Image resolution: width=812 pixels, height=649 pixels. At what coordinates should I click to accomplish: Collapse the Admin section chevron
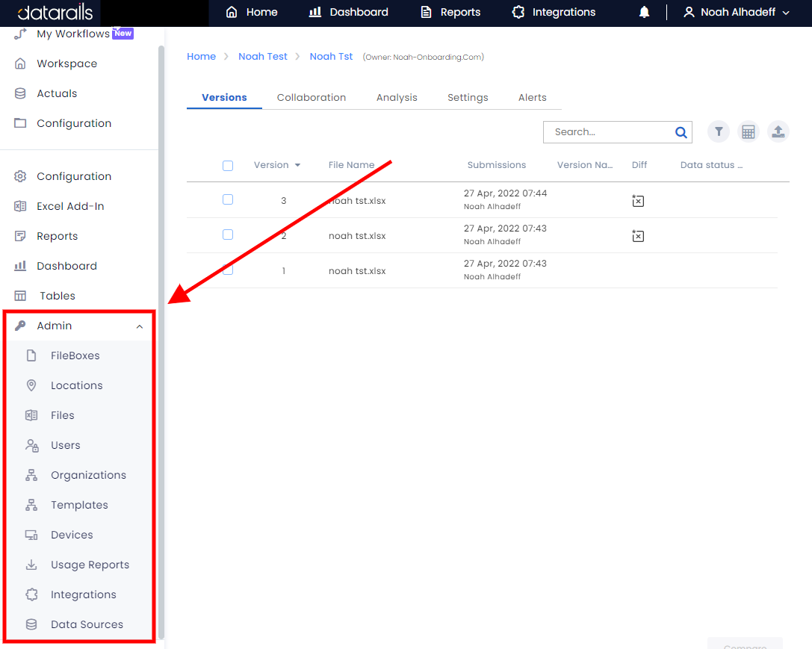click(139, 326)
